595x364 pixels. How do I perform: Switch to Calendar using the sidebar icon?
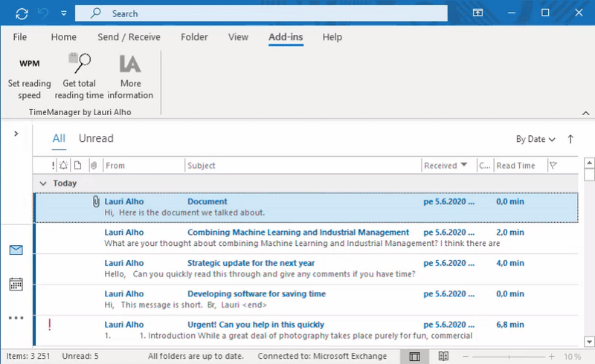pos(16,284)
